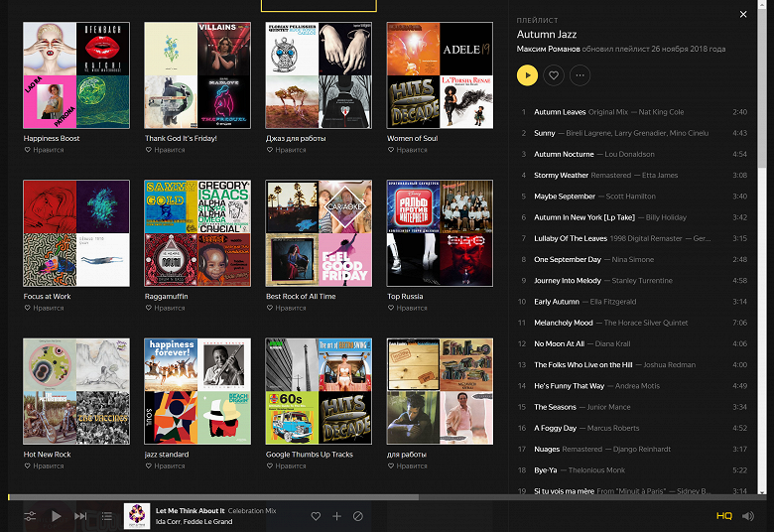Open the Focus at Work playlist title
The height and width of the screenshot is (532, 774).
pos(47,297)
